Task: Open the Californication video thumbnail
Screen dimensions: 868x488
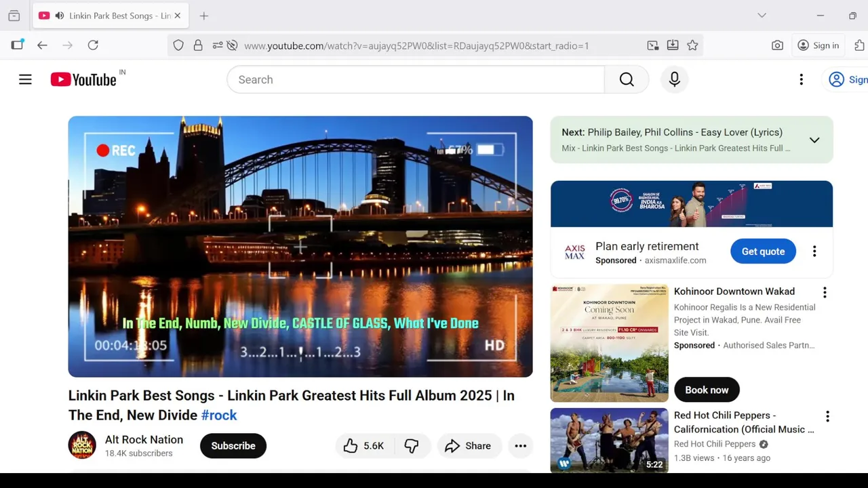Action: point(609,440)
